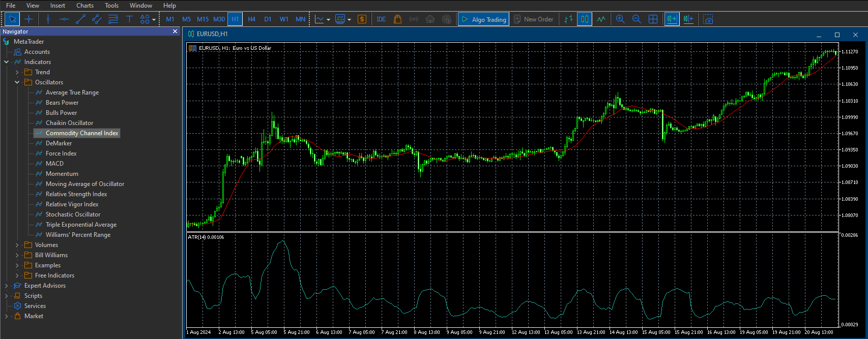Take a chart screenshot

coord(708,19)
